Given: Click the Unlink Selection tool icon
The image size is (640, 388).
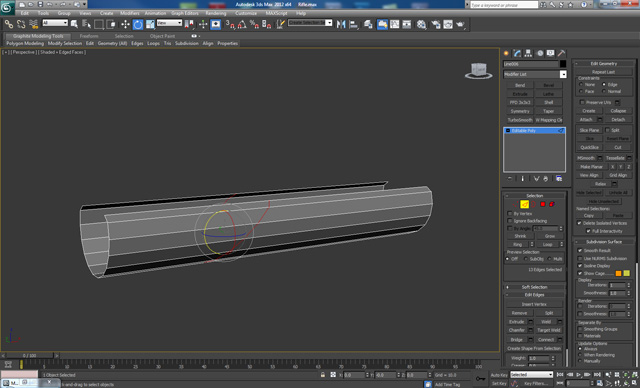Looking at the screenshot, I should click(x=21, y=24).
